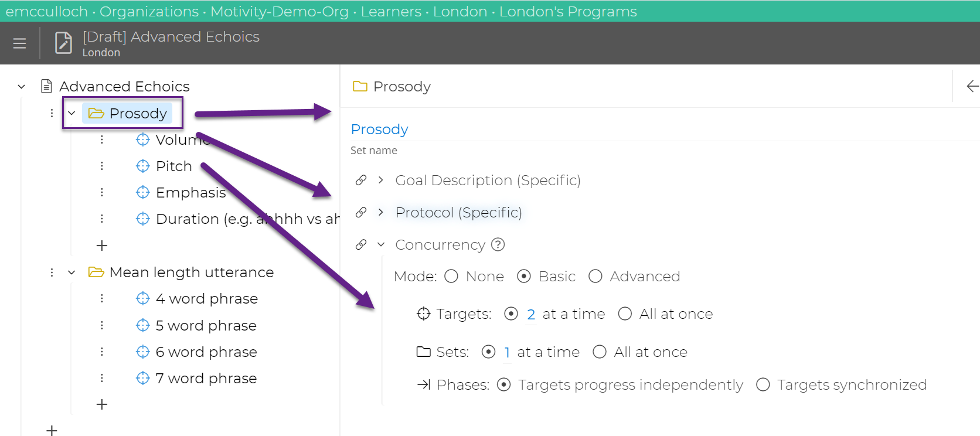
Task: Select the Advanced concurrency mode
Action: [595, 276]
